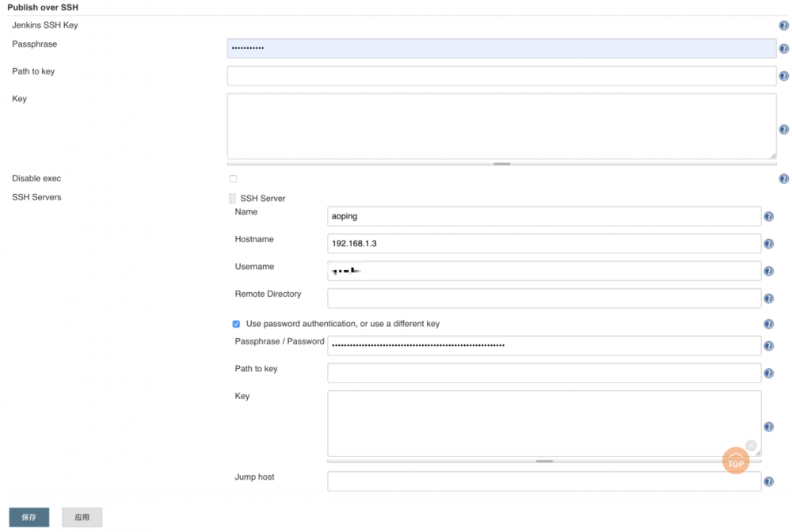Open help icon for Hostname field
Image resolution: width=792 pixels, height=532 pixels.
pyautogui.click(x=769, y=244)
